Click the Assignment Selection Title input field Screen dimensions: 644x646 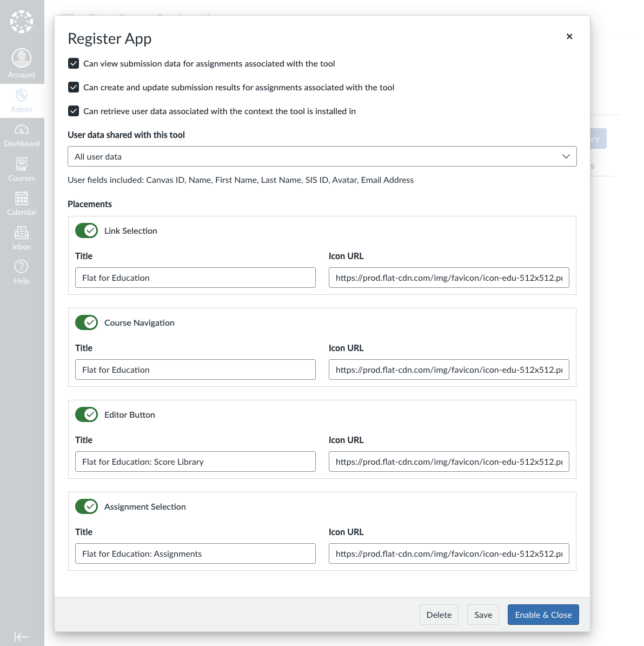point(195,553)
